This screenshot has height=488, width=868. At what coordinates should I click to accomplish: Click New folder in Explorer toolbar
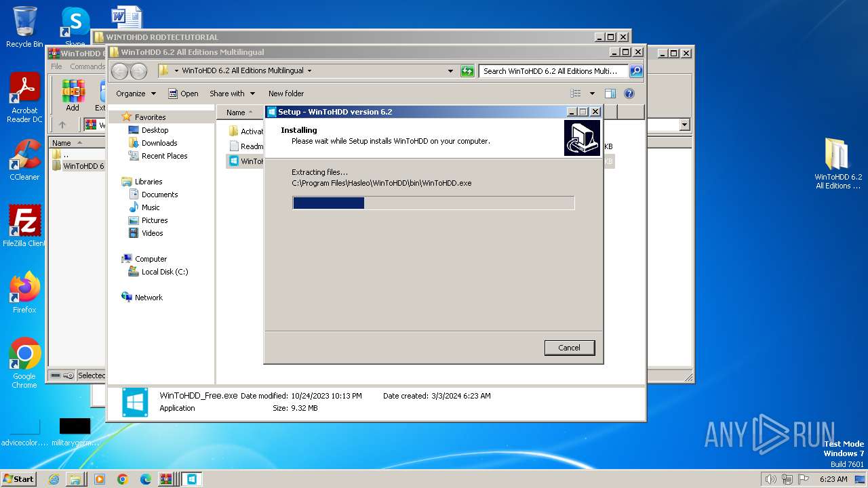click(286, 94)
